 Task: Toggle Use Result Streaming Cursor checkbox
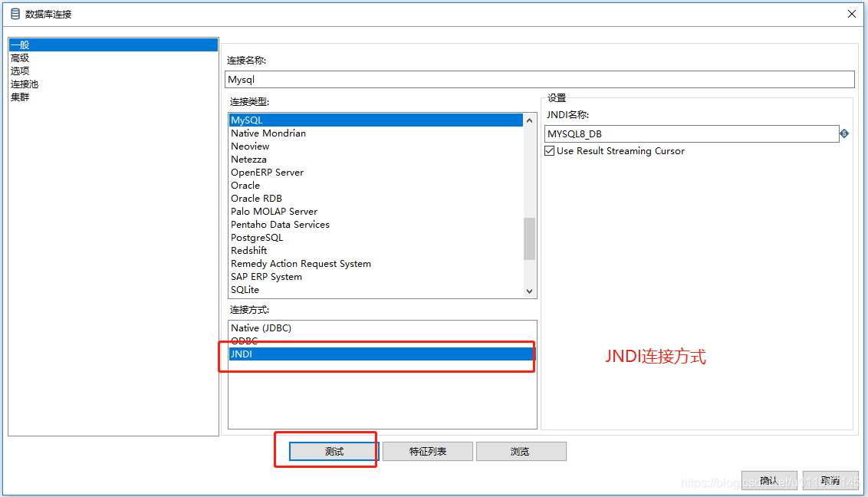[550, 150]
